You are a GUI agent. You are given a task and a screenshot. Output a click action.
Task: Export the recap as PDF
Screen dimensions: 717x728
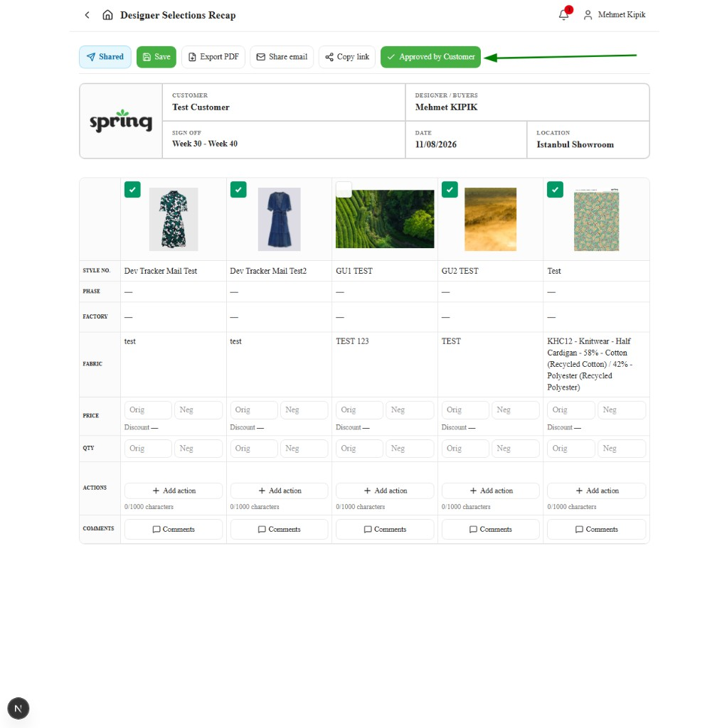[213, 57]
